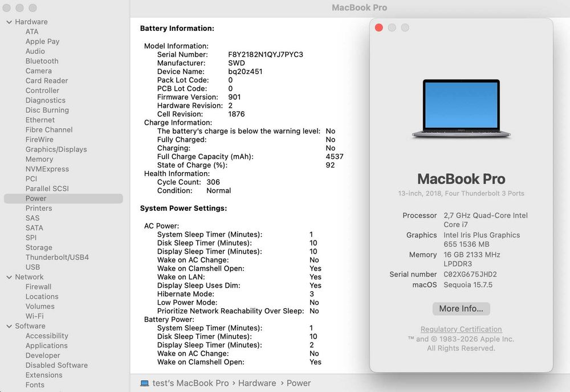The image size is (570, 392).
Task: Click the Battery Information heading
Action: pyautogui.click(x=177, y=28)
